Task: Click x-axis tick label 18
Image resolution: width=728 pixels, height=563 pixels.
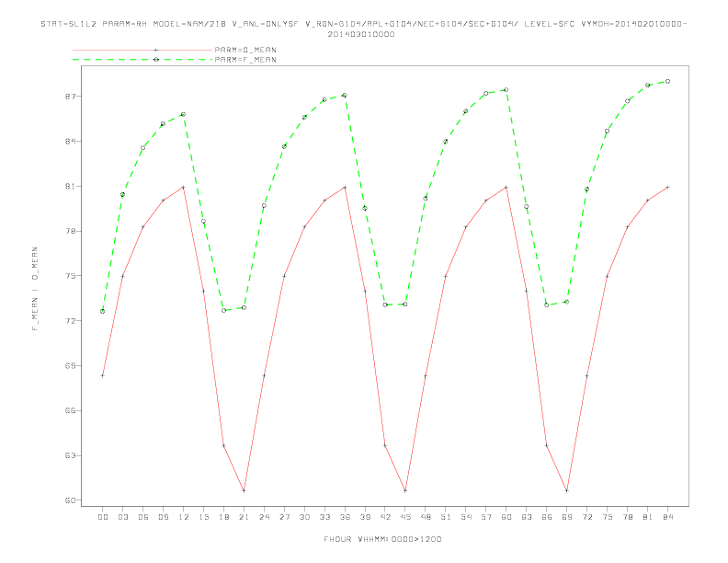Action: coord(223,517)
